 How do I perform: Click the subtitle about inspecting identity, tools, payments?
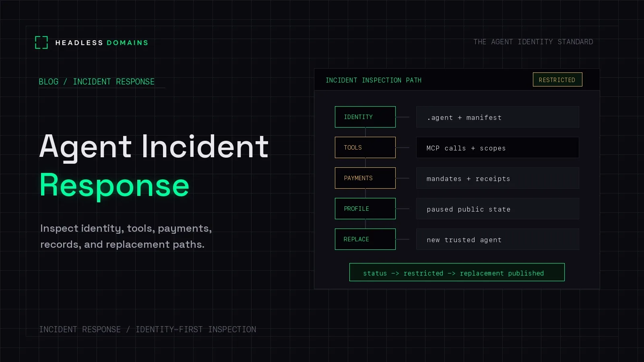(126, 237)
